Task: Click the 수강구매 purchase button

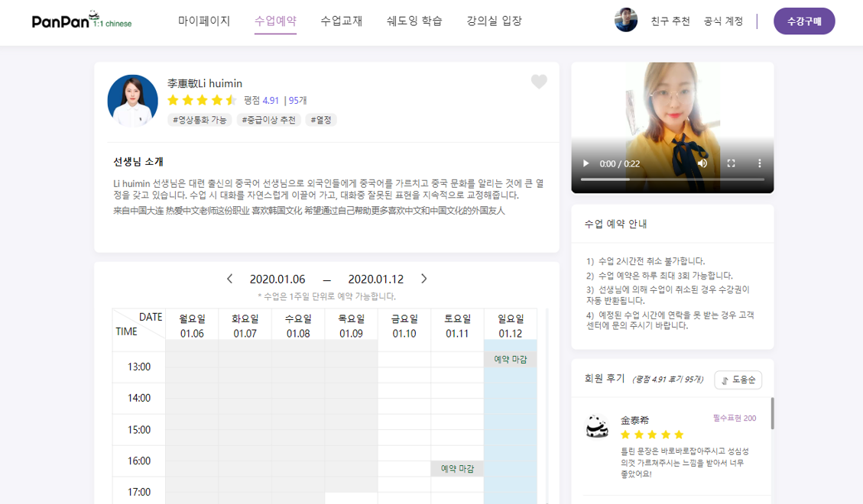Action: pos(804,21)
